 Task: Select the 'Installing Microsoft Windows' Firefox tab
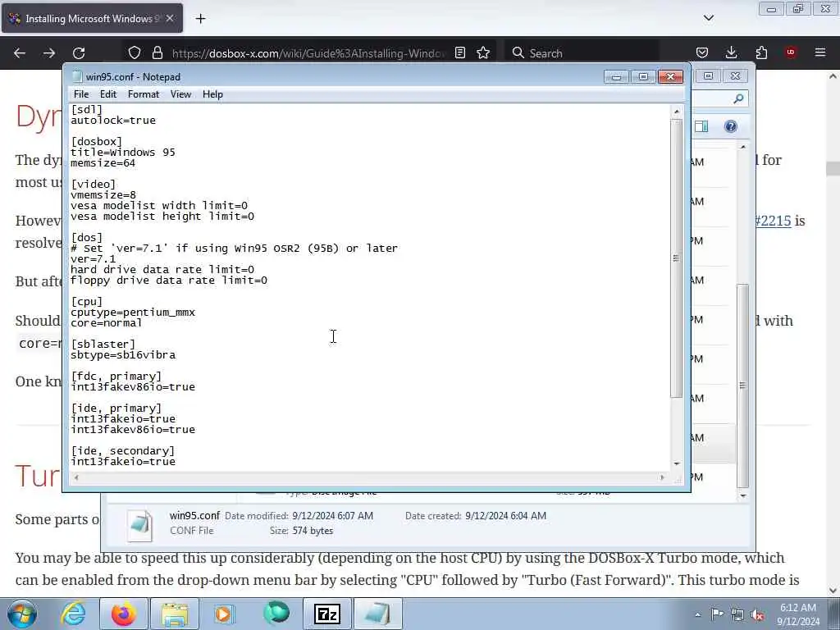(92, 18)
